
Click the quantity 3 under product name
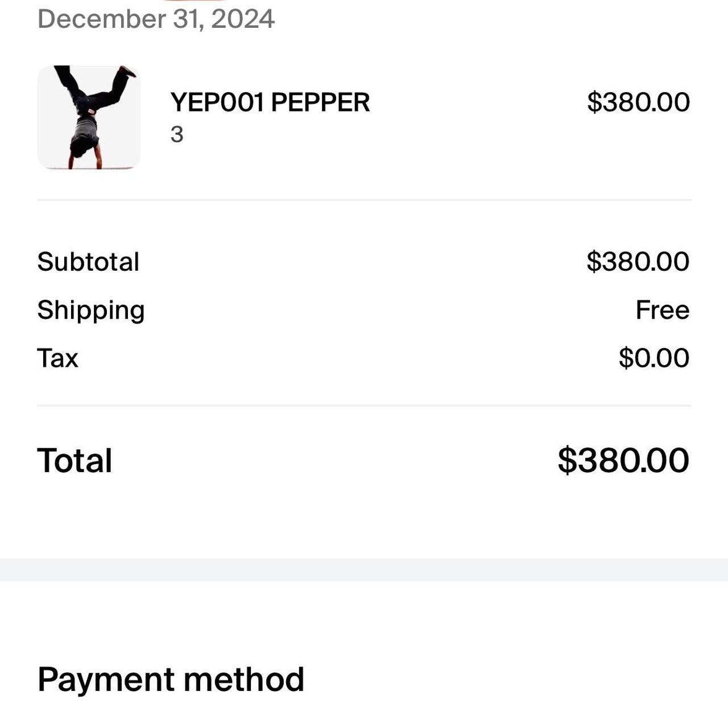tap(177, 135)
